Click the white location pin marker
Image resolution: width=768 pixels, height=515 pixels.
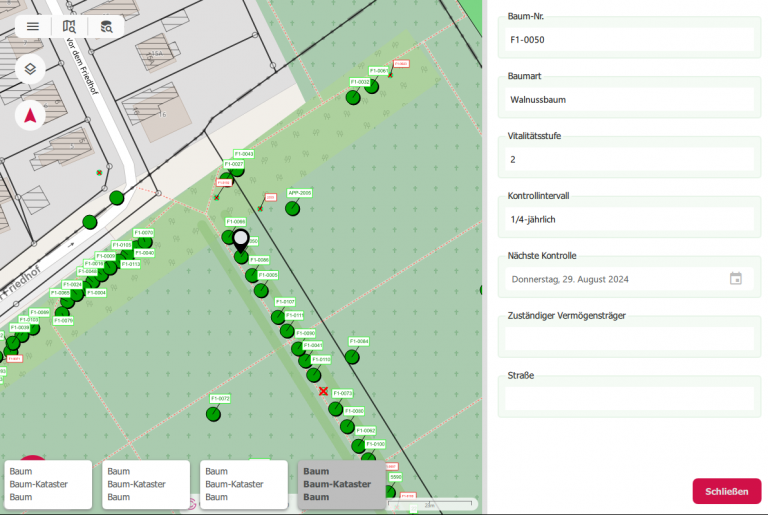click(x=240, y=241)
